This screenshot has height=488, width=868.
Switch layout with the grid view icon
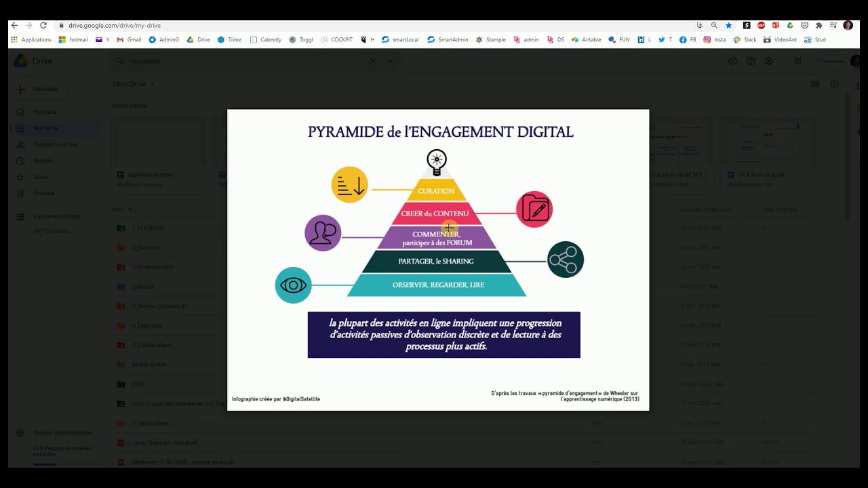coord(815,84)
